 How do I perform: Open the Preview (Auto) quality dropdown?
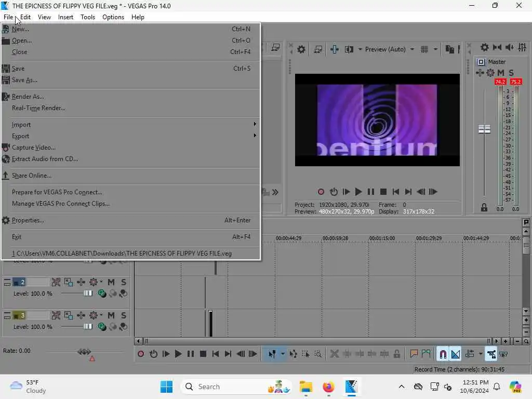[412, 49]
